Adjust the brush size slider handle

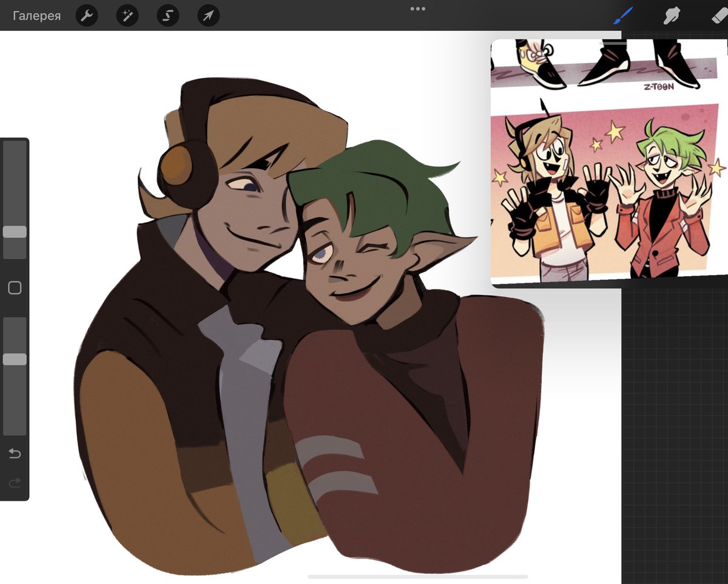pos(15,232)
